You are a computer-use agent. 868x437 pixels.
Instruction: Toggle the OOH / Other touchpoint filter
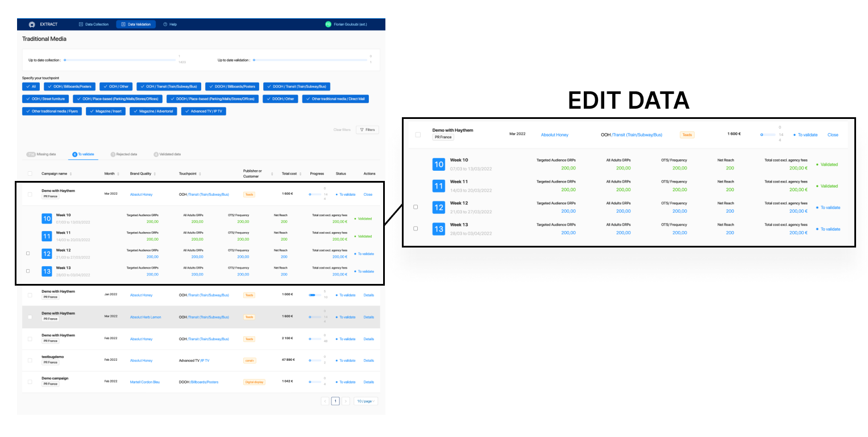click(115, 86)
